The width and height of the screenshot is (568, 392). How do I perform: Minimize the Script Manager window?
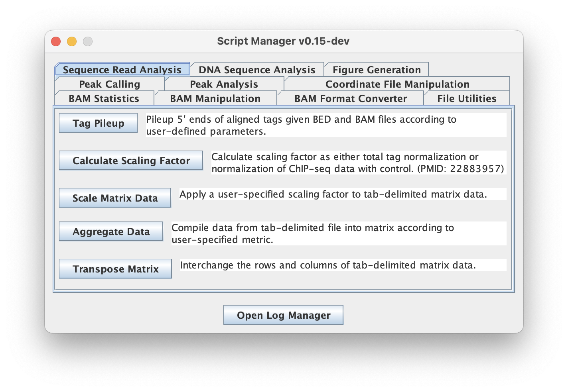point(72,41)
